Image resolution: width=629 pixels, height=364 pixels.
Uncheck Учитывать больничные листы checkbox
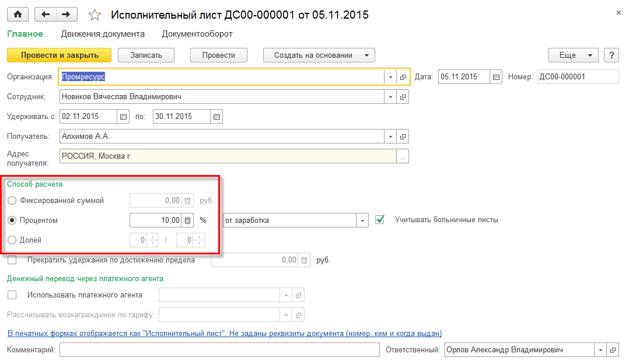coord(380,220)
